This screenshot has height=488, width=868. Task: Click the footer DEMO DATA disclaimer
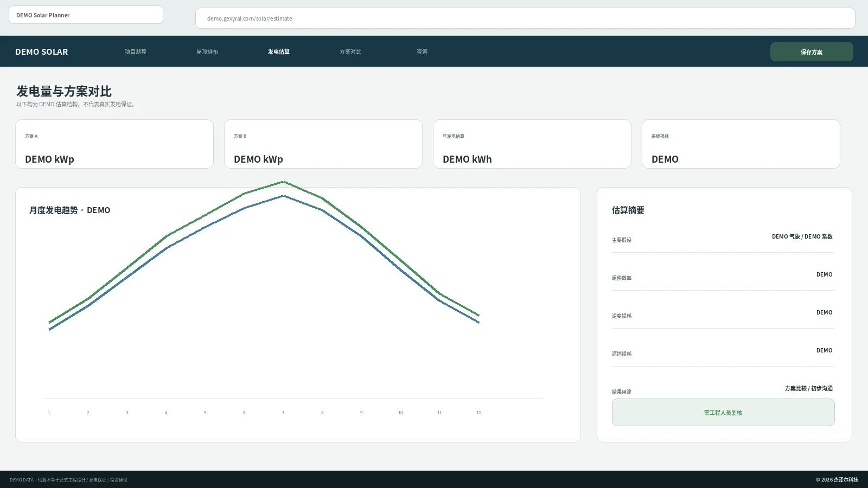68,480
